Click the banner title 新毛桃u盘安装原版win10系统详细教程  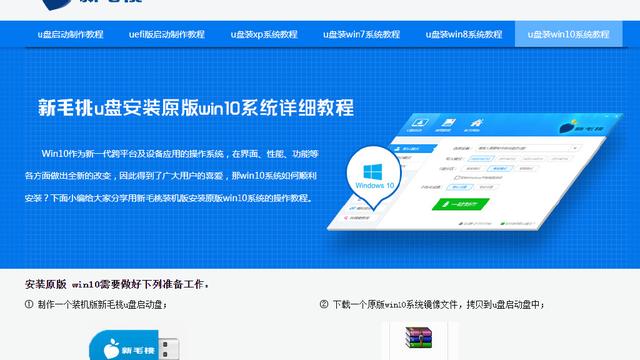tap(196, 108)
